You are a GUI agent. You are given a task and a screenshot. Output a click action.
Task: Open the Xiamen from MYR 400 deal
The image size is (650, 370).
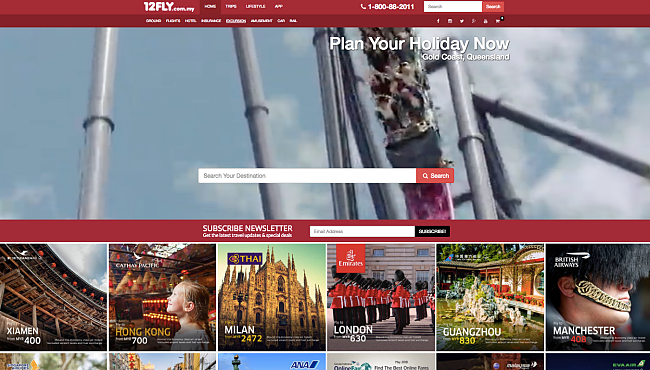(53, 297)
